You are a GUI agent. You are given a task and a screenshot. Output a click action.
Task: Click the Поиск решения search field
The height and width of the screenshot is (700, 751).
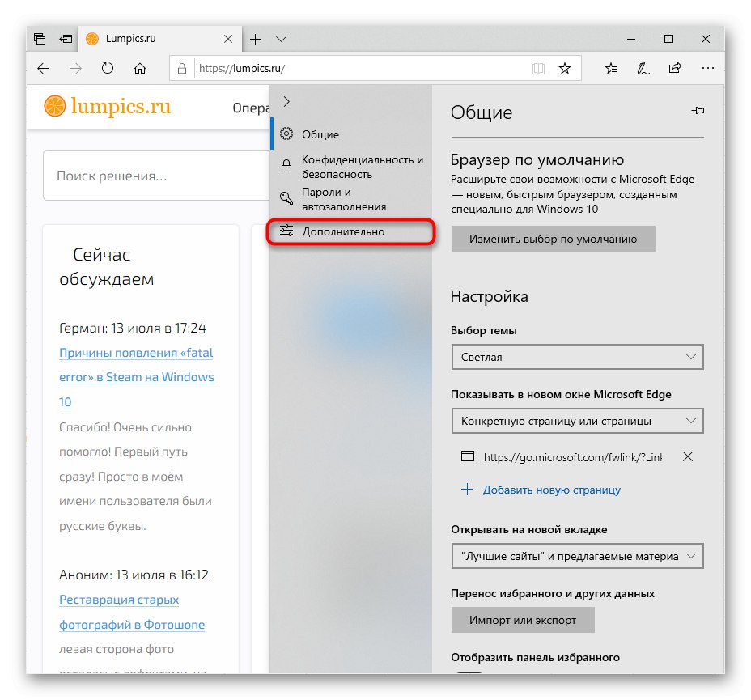[157, 176]
